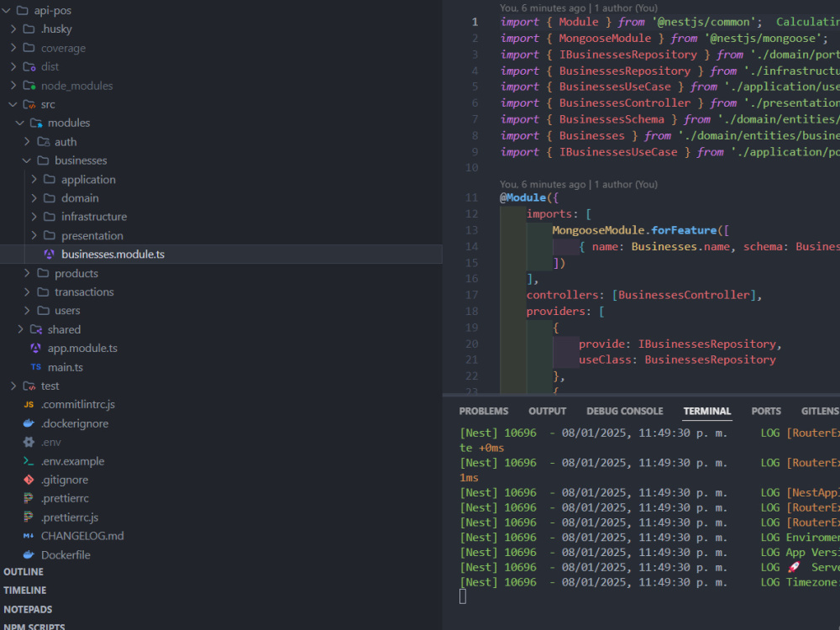The height and width of the screenshot is (630, 840).
Task: Click the TS icon of main.ts
Action: click(36, 367)
